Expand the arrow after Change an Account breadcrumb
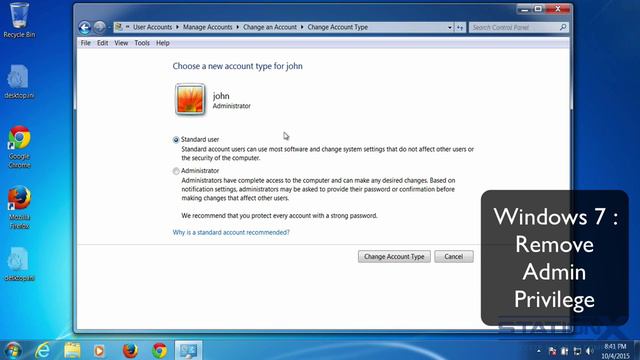Screen dimensions: 640x360 point(302,27)
